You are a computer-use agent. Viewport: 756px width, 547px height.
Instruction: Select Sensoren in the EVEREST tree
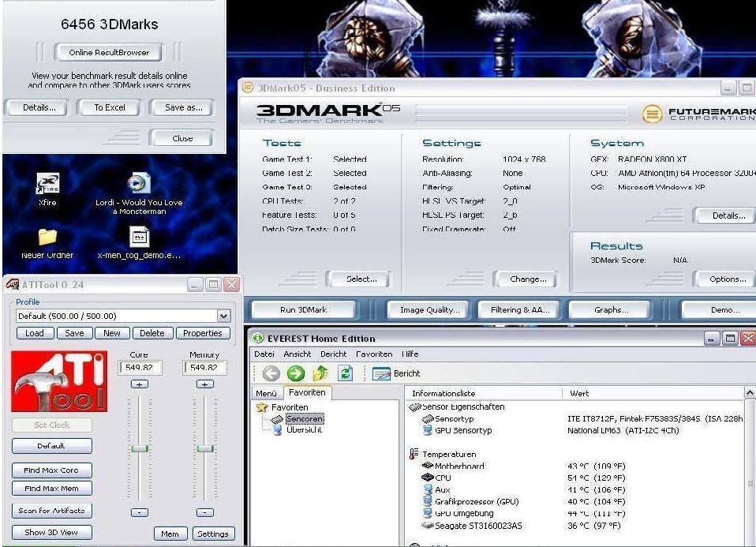[305, 418]
